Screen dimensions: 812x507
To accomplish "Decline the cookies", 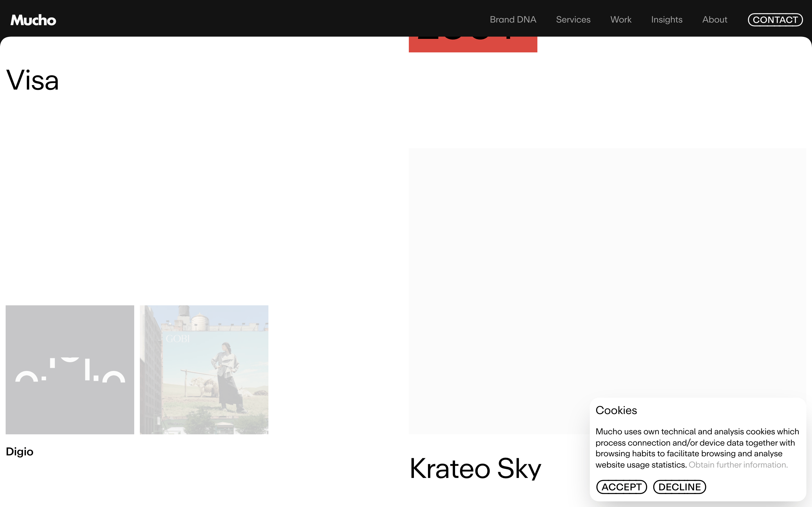I will [x=679, y=487].
